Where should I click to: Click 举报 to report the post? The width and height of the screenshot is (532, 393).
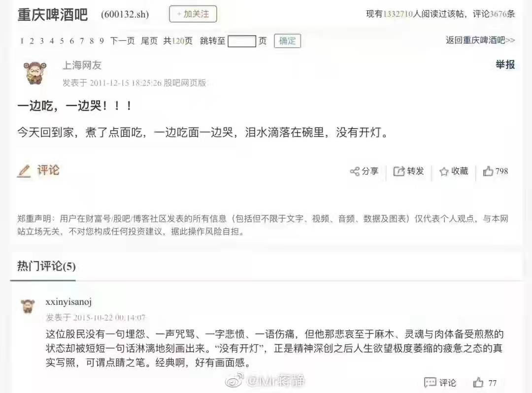pyautogui.click(x=505, y=65)
